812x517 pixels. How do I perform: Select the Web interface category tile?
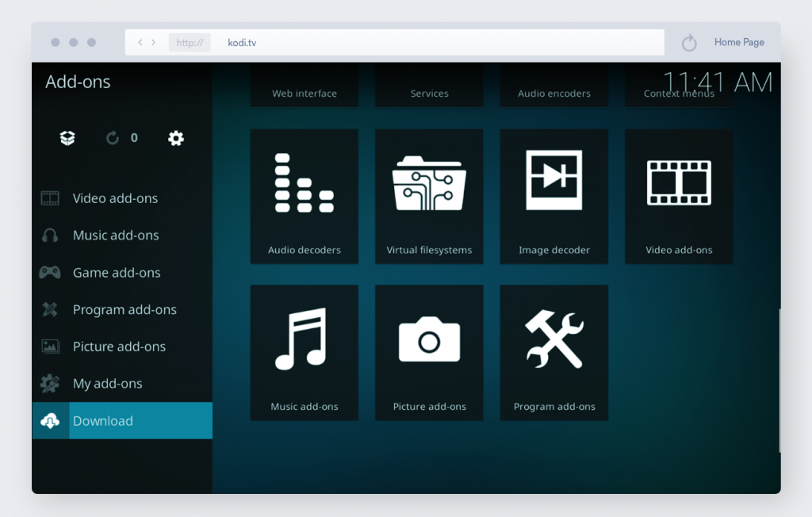[304, 86]
